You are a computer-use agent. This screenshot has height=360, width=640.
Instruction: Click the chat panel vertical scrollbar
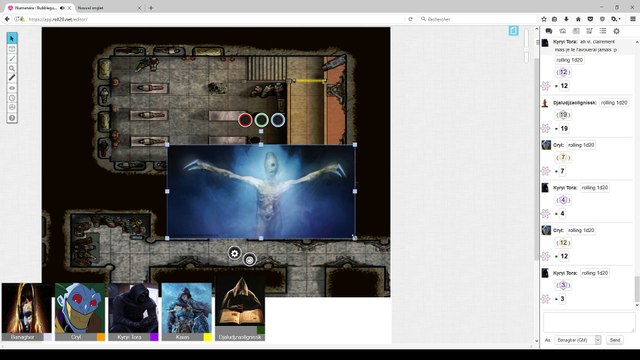(x=637, y=289)
